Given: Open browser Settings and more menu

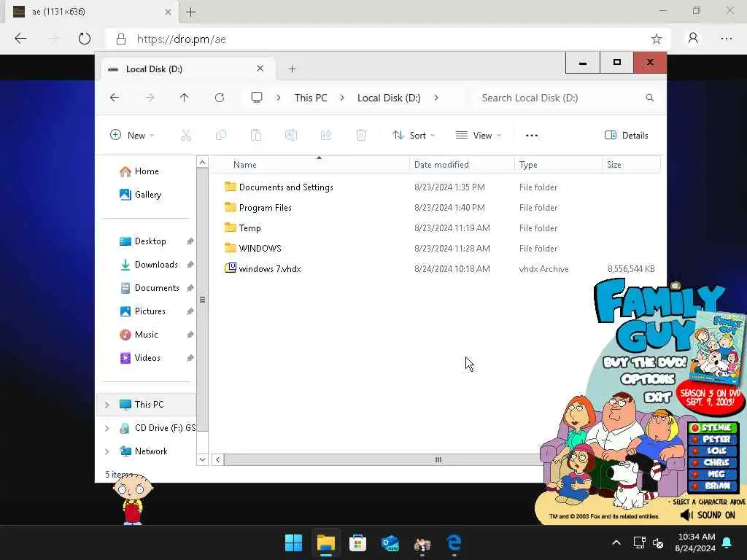Looking at the screenshot, I should click(x=727, y=39).
